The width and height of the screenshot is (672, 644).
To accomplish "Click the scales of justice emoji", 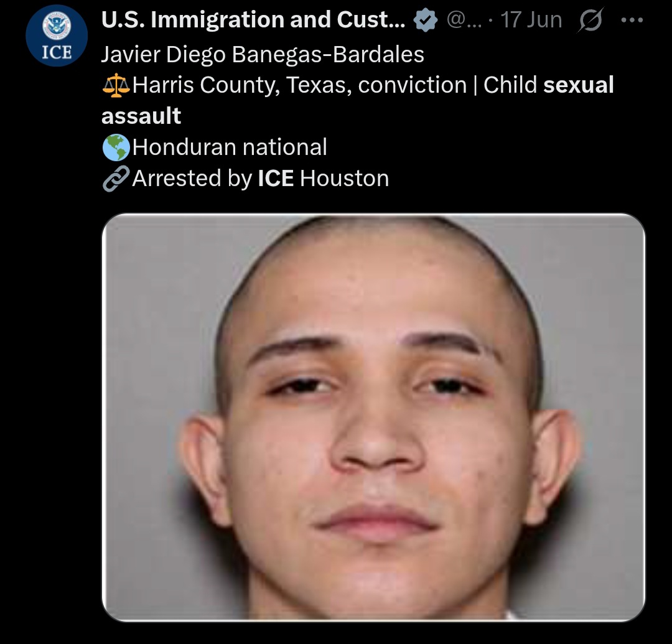I will coord(116,85).
